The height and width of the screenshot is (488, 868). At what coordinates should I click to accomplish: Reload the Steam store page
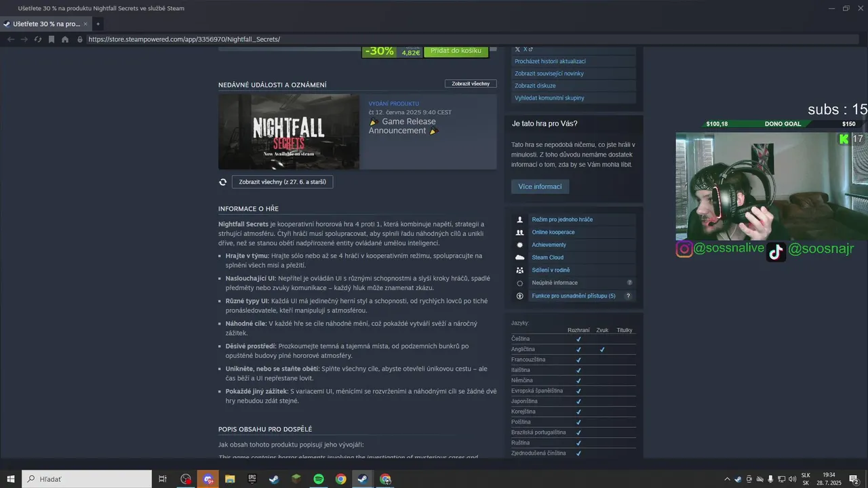tap(38, 39)
